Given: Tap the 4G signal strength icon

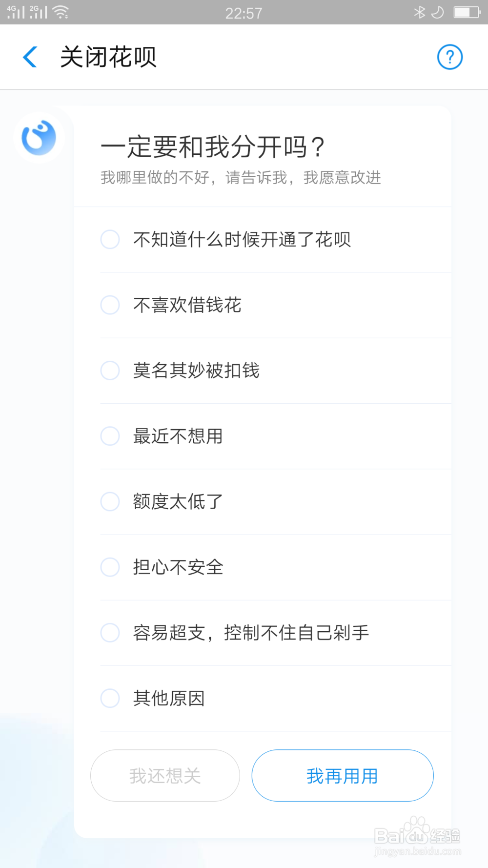Looking at the screenshot, I should 16,12.
